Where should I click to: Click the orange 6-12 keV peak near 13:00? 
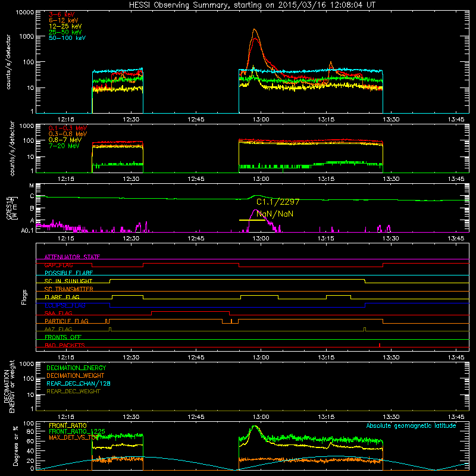coord(255,30)
